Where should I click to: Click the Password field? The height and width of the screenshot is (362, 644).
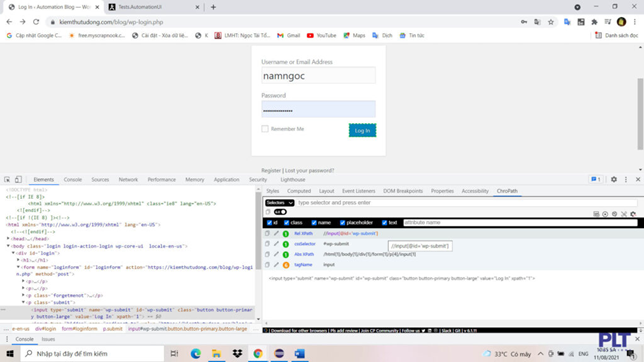[x=318, y=109]
